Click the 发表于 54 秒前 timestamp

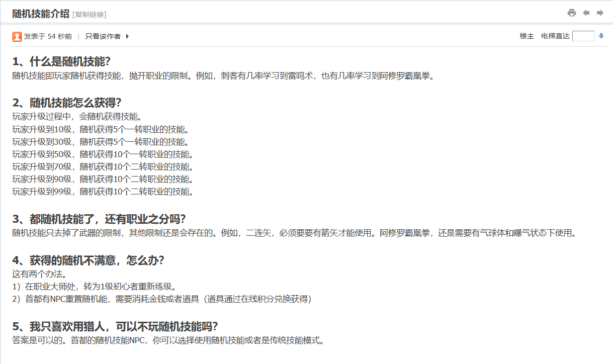(x=48, y=36)
